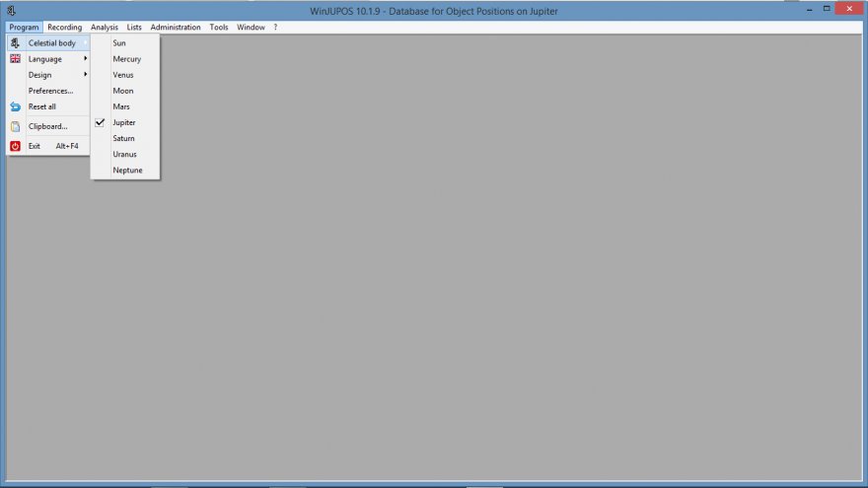Expand the Design submenu arrow
This screenshot has width=868, height=488.
(x=85, y=75)
